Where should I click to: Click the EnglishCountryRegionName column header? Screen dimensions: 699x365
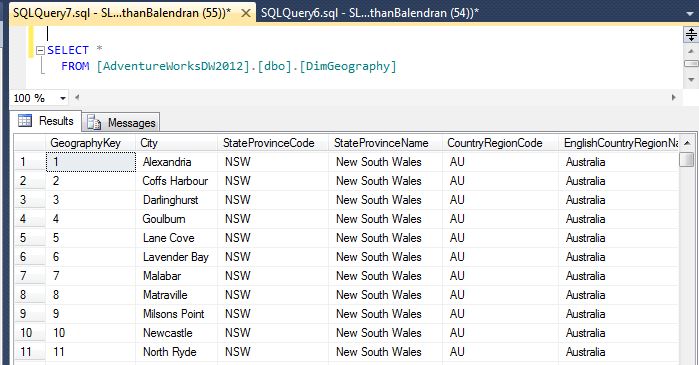[x=619, y=143]
